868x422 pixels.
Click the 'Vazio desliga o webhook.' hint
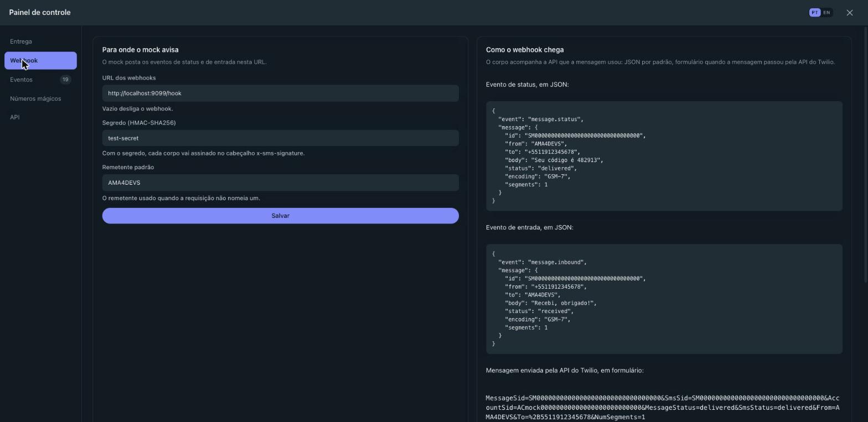[138, 109]
